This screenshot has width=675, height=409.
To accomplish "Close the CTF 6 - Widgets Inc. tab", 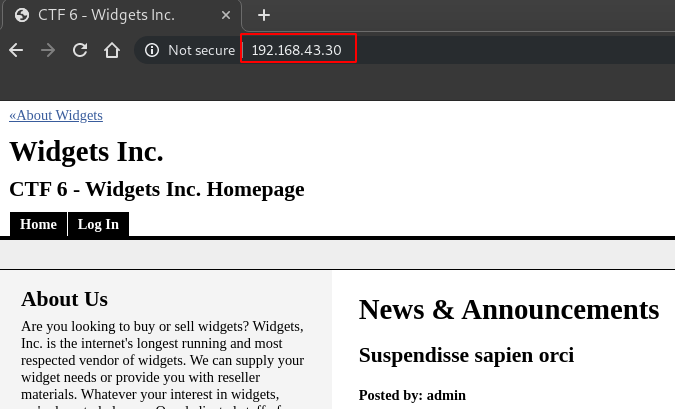I will [x=227, y=15].
